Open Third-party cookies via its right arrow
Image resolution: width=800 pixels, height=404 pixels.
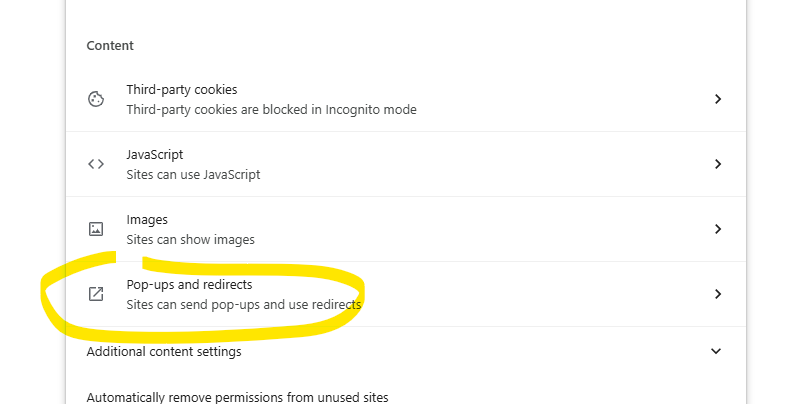click(718, 99)
